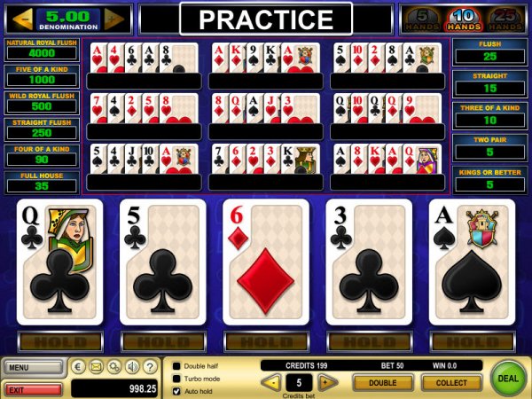Open the euro currency icon

78,367
